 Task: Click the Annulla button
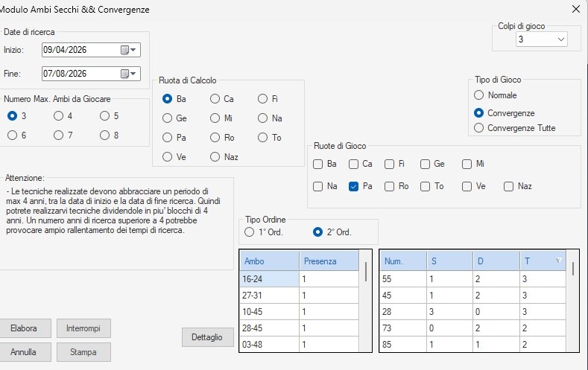coord(24,352)
